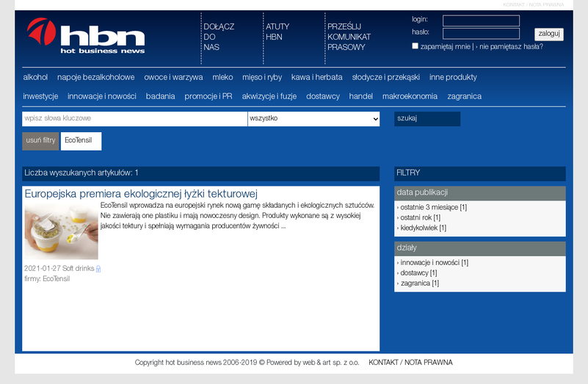The width and height of the screenshot is (588, 384).
Task: Open the owoce i warzywa category
Action: pos(173,77)
